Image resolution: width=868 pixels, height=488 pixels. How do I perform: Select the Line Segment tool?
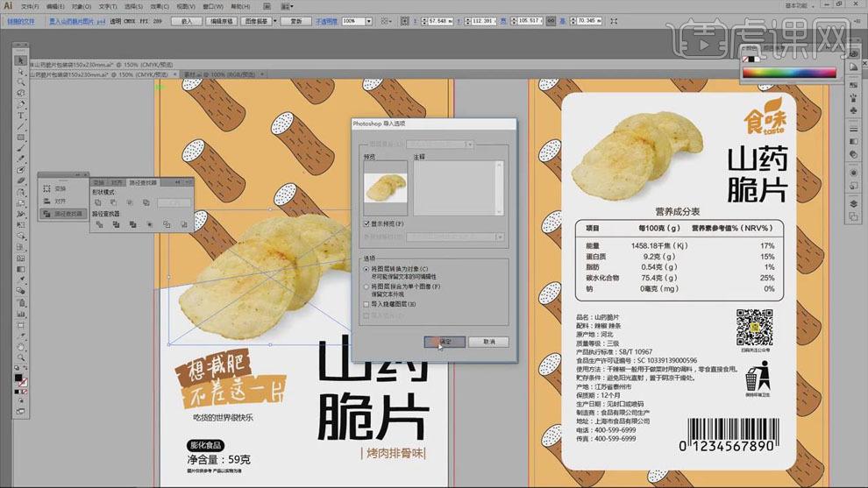20,127
